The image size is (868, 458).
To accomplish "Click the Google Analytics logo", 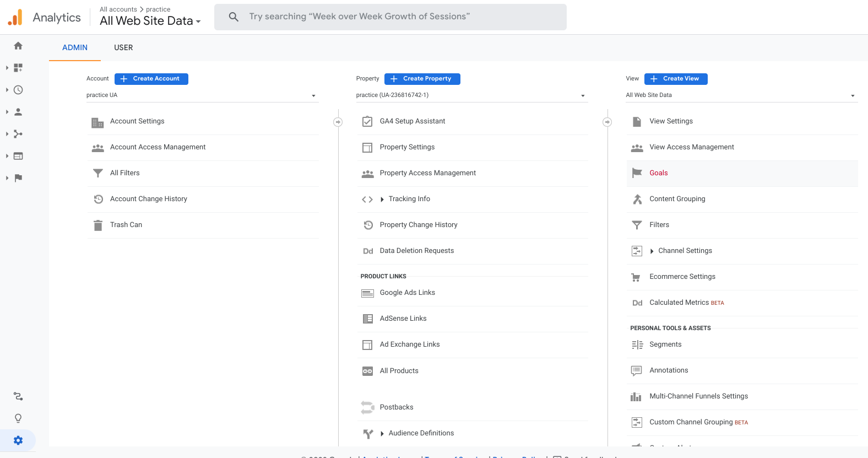I will pos(15,17).
